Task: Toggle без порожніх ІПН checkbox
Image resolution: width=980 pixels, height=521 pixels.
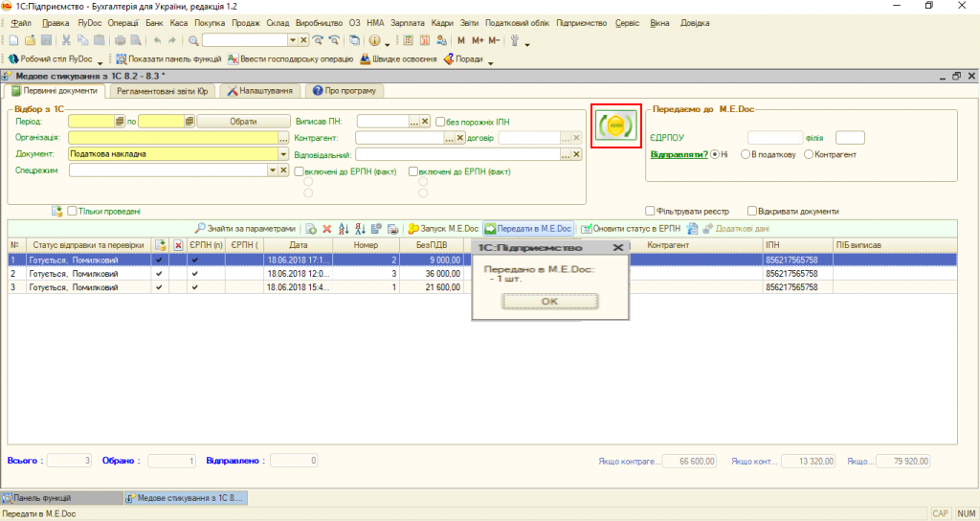Action: 440,122
